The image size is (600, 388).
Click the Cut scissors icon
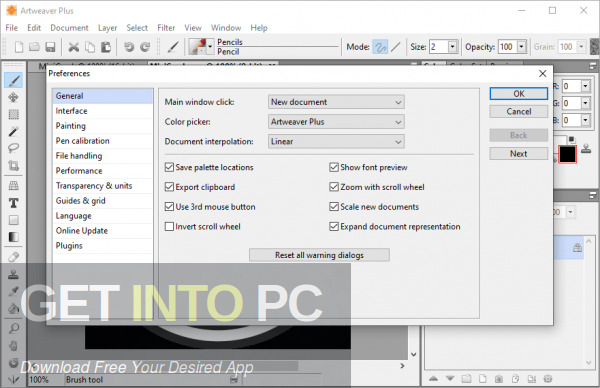(73, 47)
